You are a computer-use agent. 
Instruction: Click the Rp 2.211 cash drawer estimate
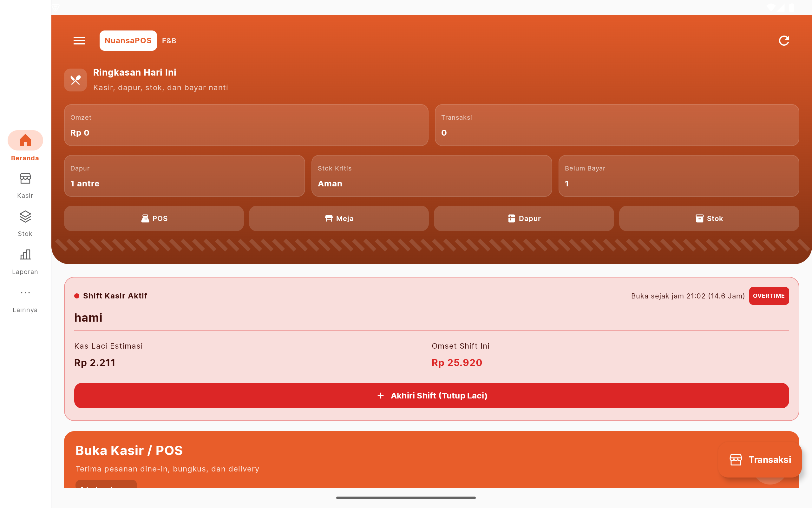pyautogui.click(x=95, y=363)
